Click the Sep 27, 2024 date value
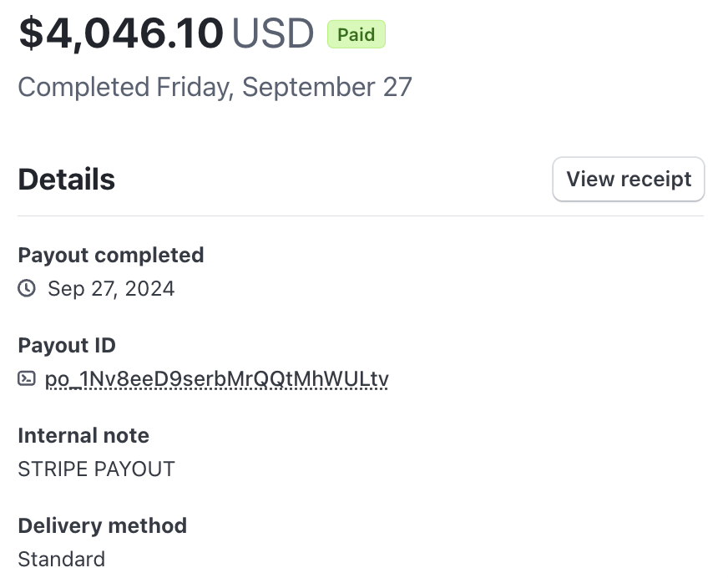728x578 pixels. pyautogui.click(x=111, y=289)
